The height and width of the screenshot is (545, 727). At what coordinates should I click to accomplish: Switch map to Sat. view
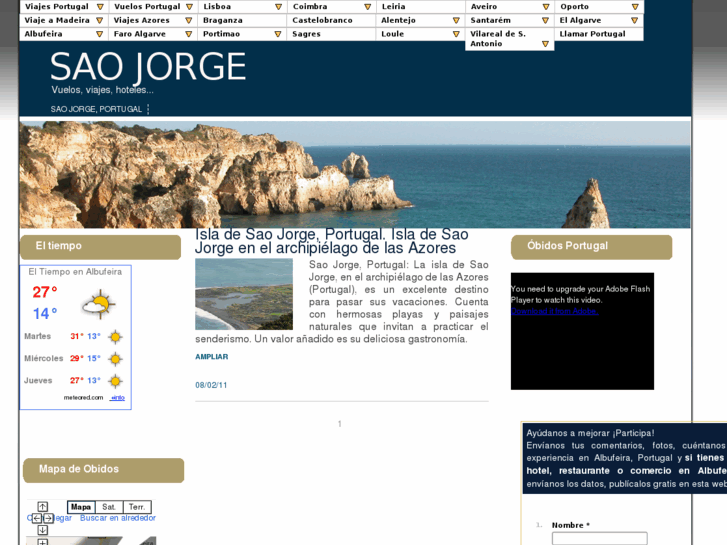click(x=109, y=507)
